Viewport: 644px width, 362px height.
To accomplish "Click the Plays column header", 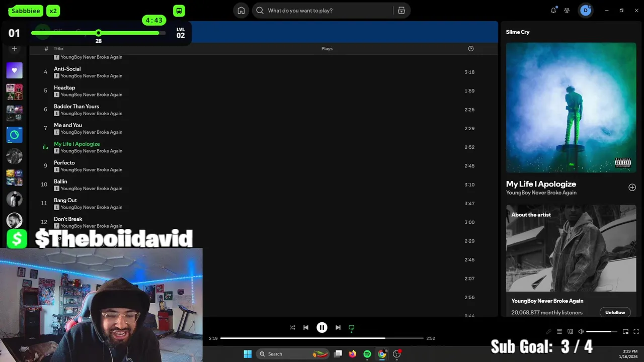I will point(327,49).
